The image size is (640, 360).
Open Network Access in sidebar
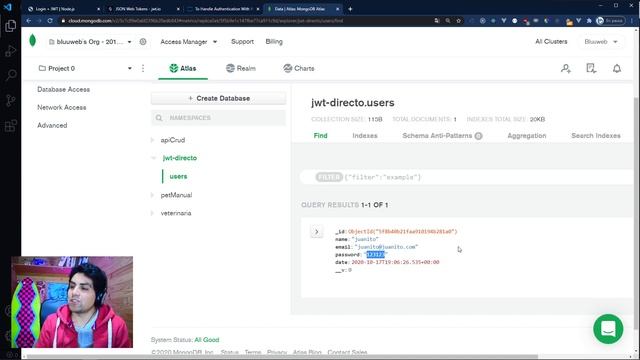click(62, 107)
